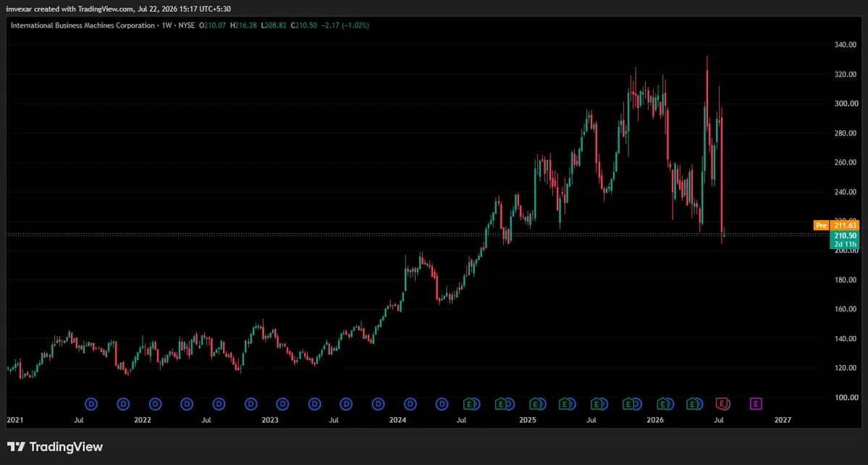Viewport: 868px width, 465px height.
Task: Select the 2027 label on the time axis
Action: (x=783, y=420)
